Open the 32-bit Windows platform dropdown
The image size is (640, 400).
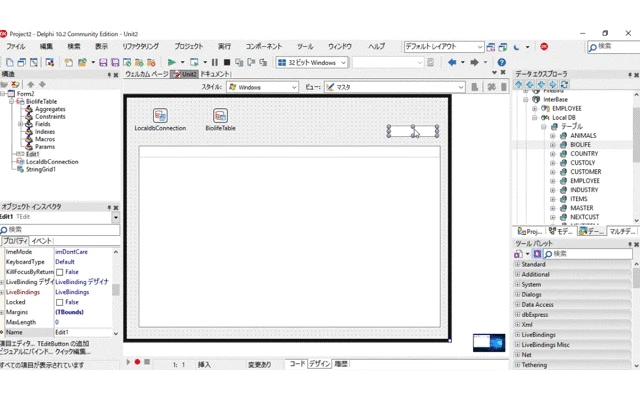[343, 62]
